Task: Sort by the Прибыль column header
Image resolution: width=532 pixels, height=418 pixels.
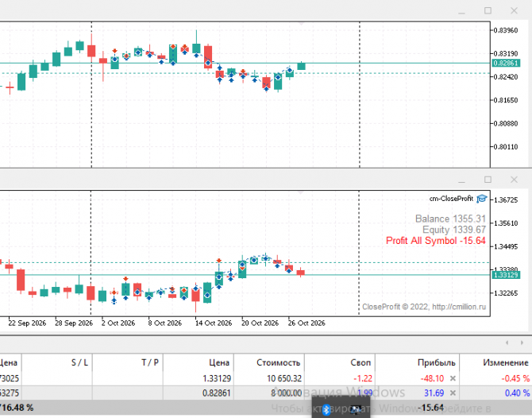Action: coord(418,362)
